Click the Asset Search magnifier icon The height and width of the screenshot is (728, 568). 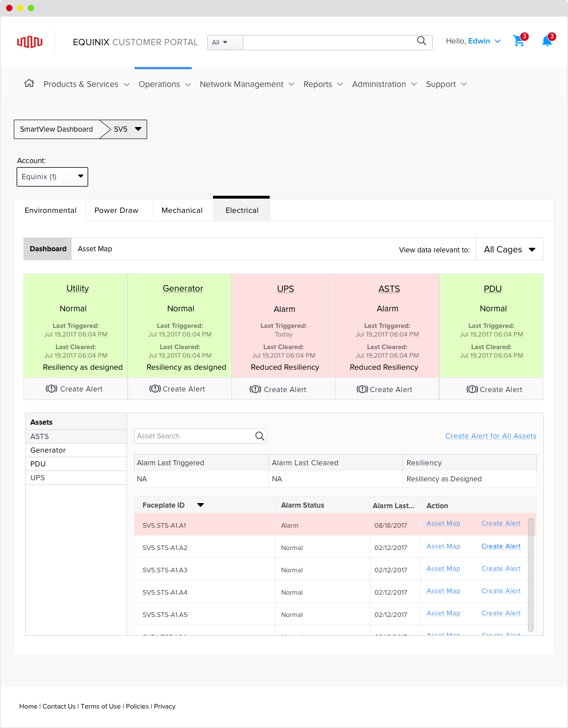[x=260, y=436]
